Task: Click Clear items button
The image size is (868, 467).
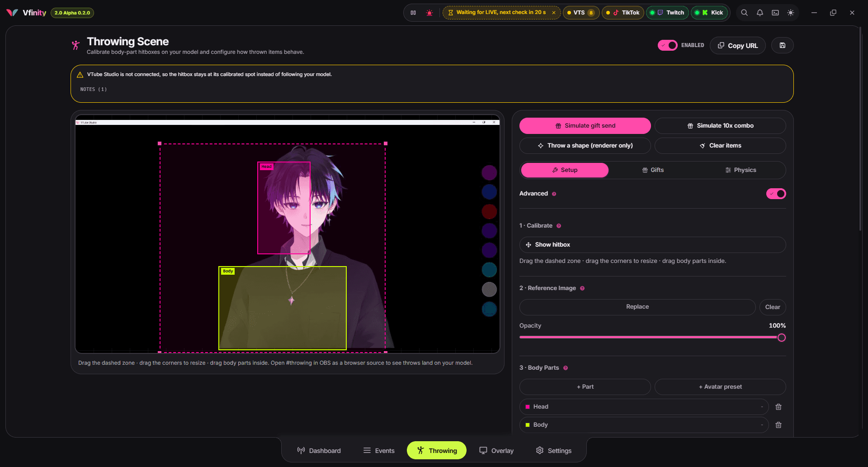Action: coord(720,146)
